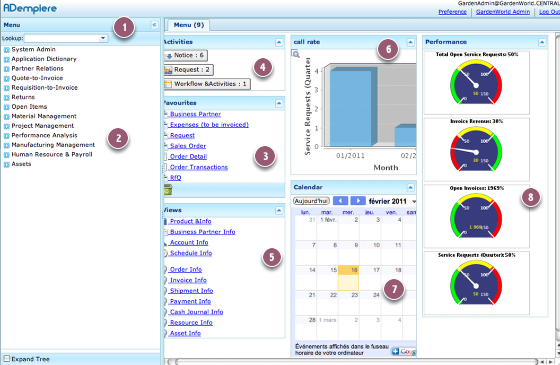Open the Invoice Revenue gauge
Screen dimensions: 560x365
[x=476, y=150]
